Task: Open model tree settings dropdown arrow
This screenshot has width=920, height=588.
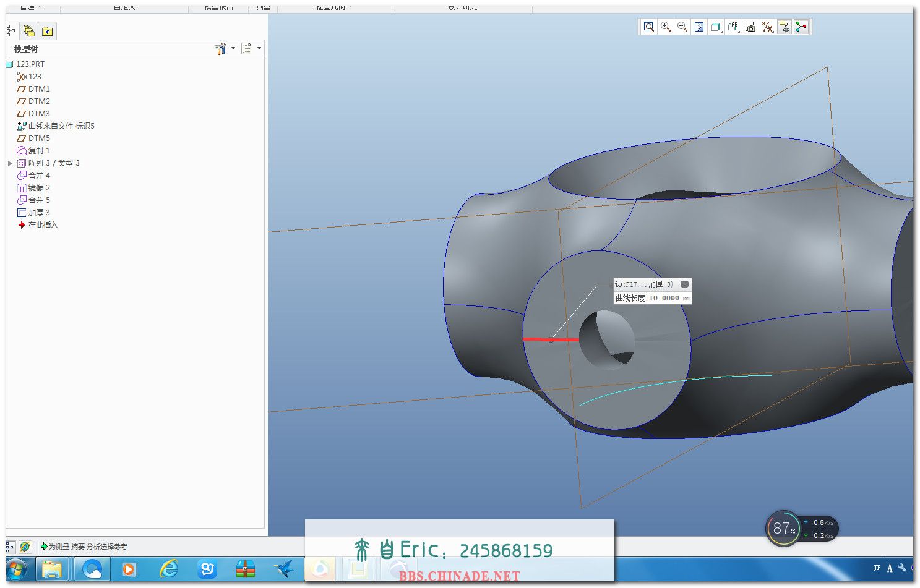Action: point(233,48)
